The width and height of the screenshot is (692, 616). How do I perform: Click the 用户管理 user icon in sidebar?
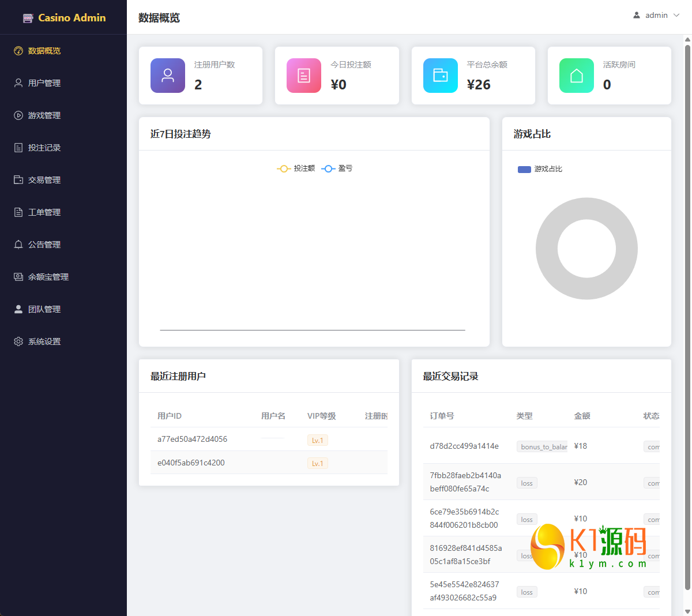(x=18, y=83)
